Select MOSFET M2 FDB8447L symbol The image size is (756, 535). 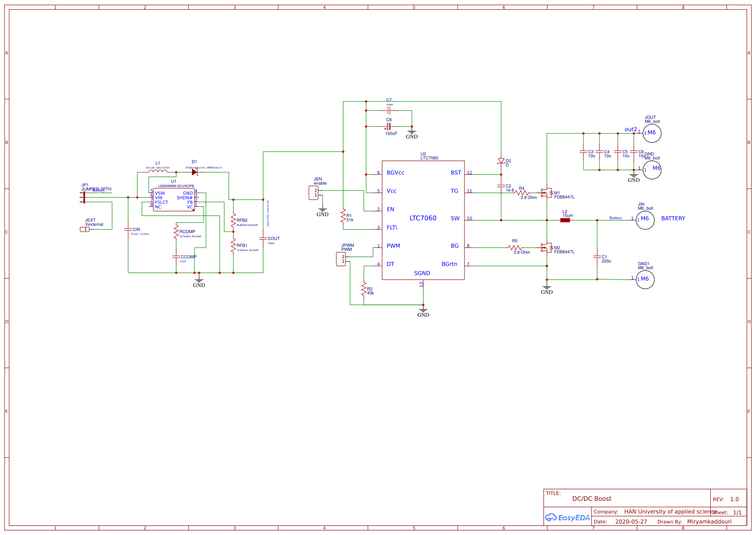coord(547,248)
